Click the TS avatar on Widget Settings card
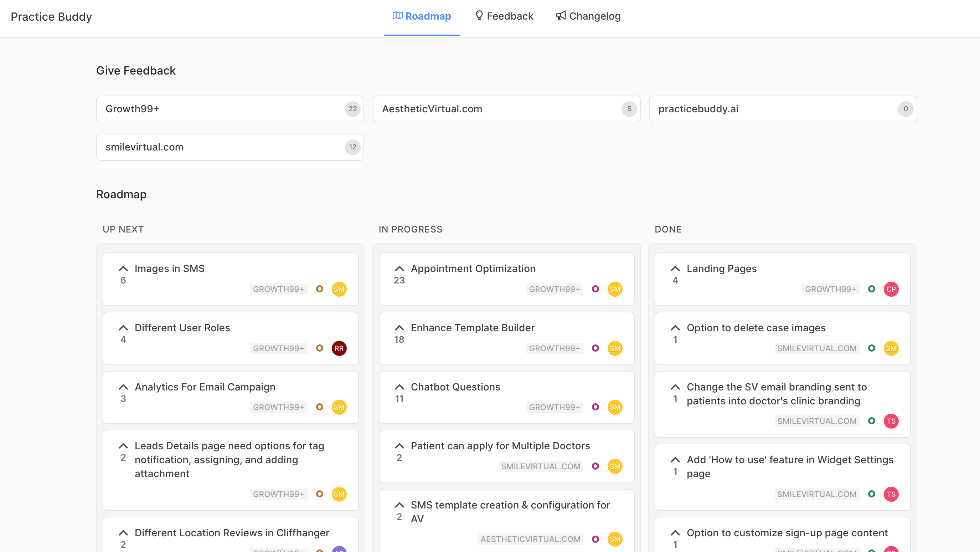Viewport: 980px width, 552px height. tap(891, 494)
